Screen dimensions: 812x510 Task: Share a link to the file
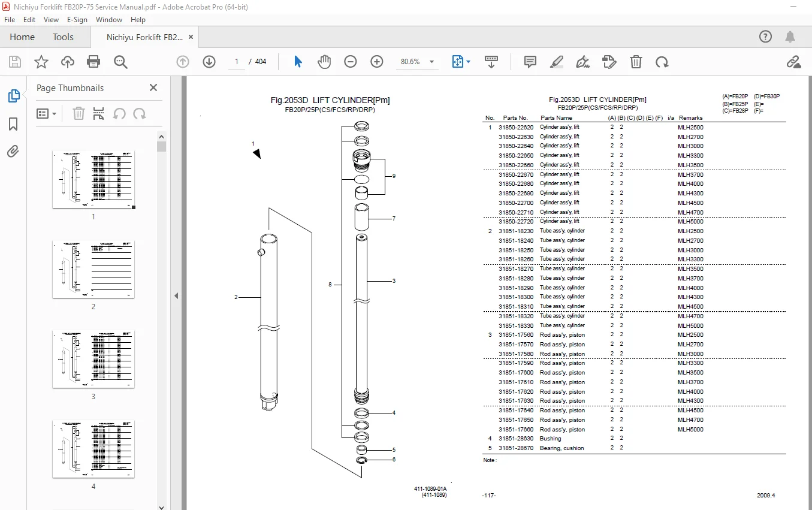pyautogui.click(x=793, y=62)
